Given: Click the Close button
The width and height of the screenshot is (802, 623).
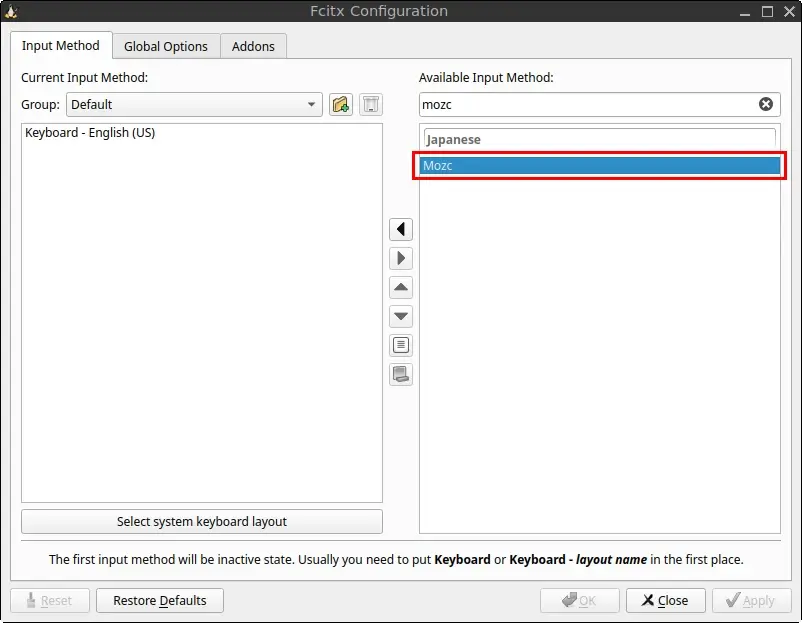Looking at the screenshot, I should [x=665, y=600].
